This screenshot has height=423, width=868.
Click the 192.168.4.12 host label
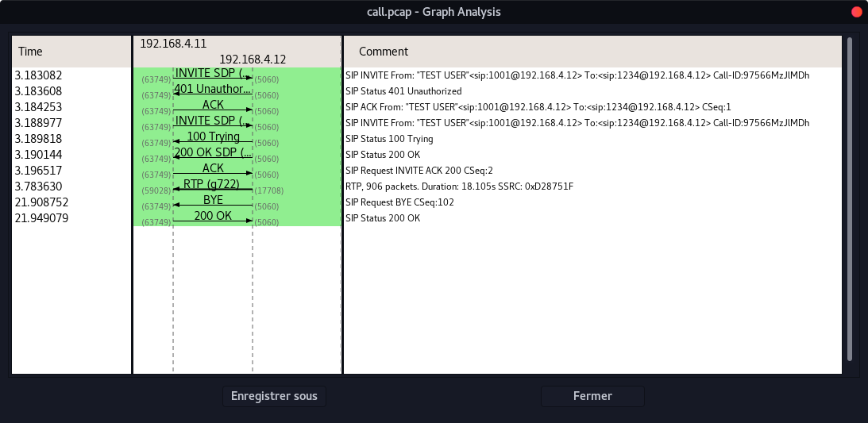point(253,60)
